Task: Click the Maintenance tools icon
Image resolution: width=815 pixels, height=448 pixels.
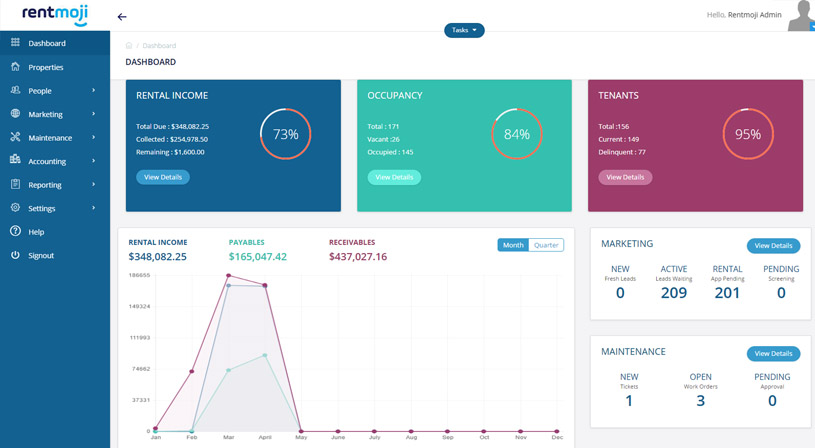Action: [15, 137]
